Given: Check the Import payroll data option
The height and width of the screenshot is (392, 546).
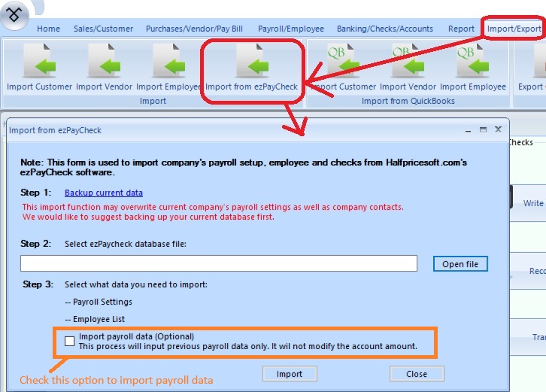Looking at the screenshot, I should [x=70, y=342].
